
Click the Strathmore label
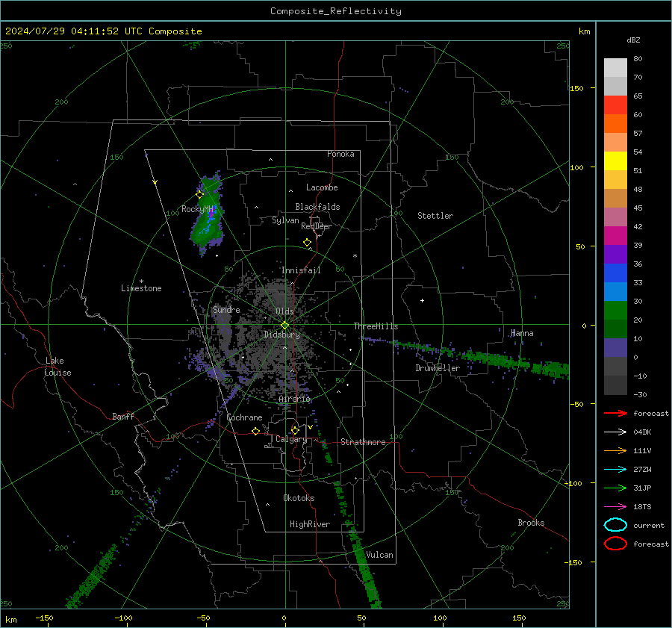coord(363,442)
